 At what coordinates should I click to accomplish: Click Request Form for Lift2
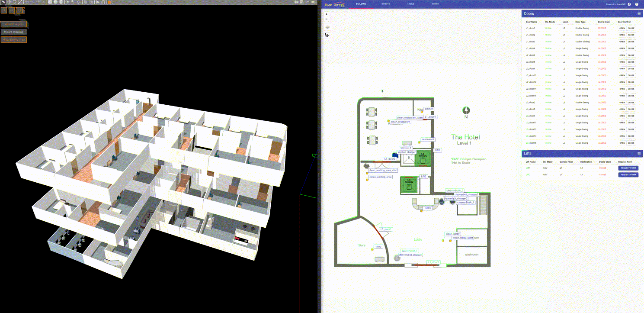coord(628,175)
